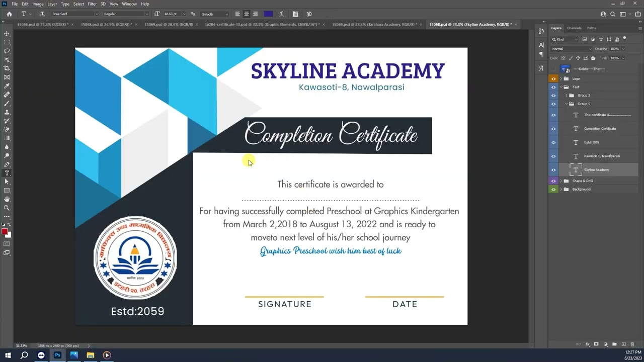Open the Character panel in side dock
Image resolution: width=644 pixels, height=362 pixels.
541,45
